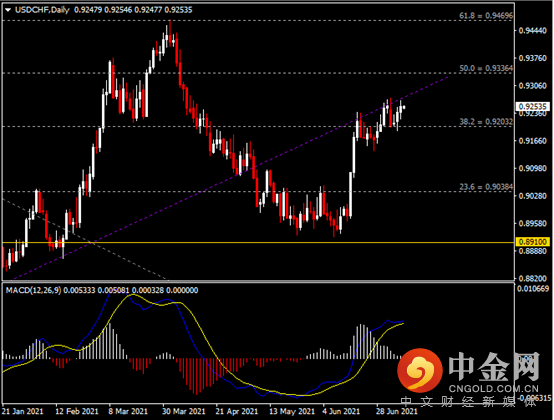Select the USDCHF,Daily chart title

(42, 10)
